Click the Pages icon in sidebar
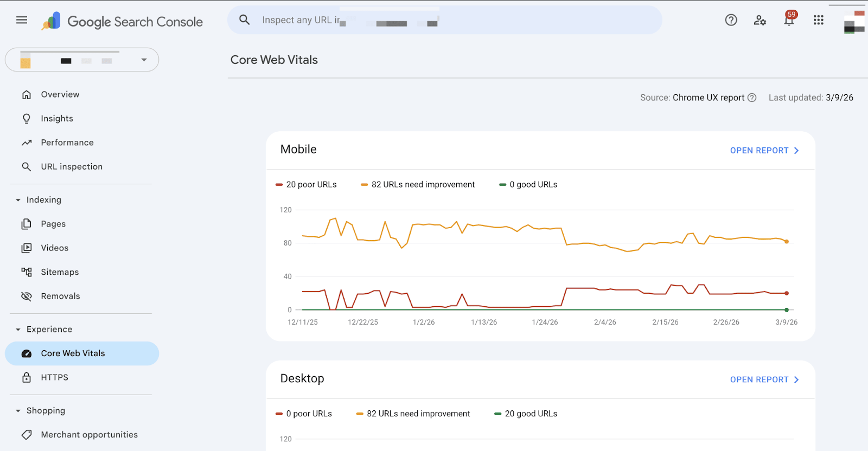This screenshot has height=451, width=868. pyautogui.click(x=27, y=224)
